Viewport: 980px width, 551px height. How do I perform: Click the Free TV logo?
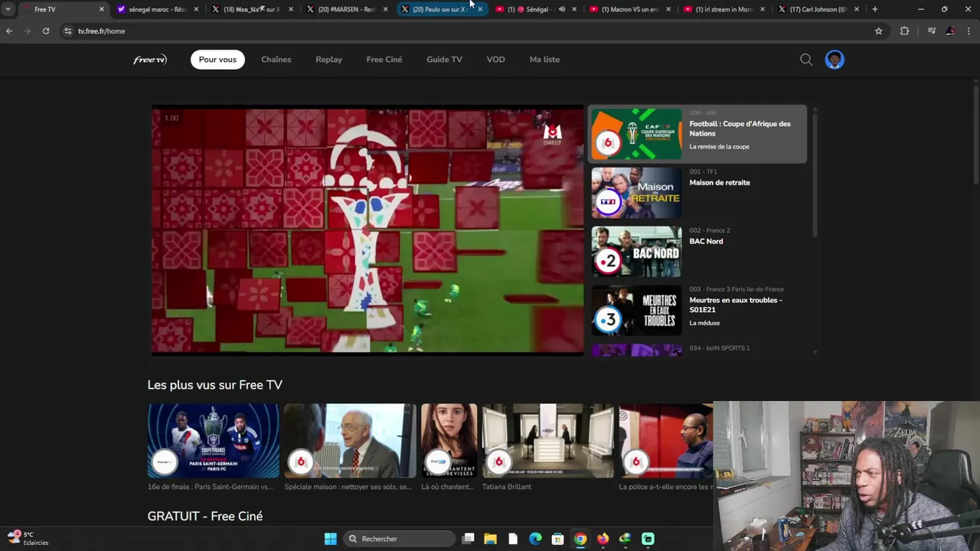tap(150, 60)
